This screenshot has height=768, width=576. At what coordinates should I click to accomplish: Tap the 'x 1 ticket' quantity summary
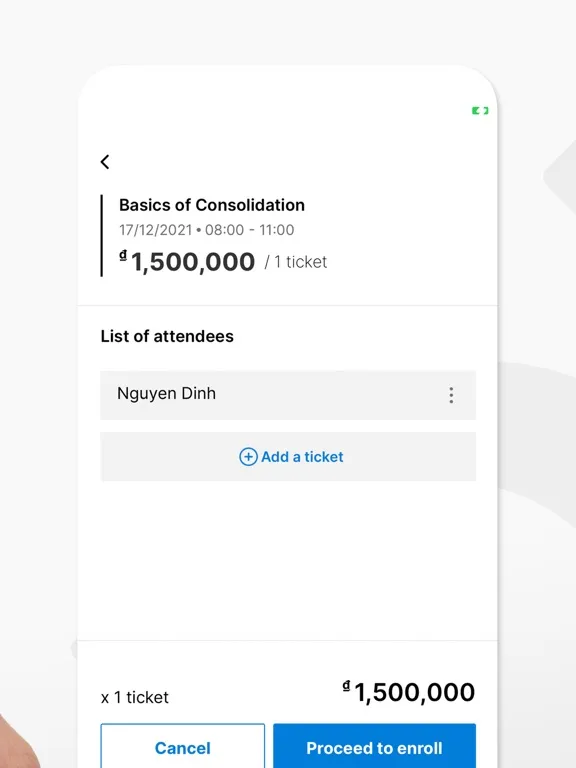click(135, 697)
